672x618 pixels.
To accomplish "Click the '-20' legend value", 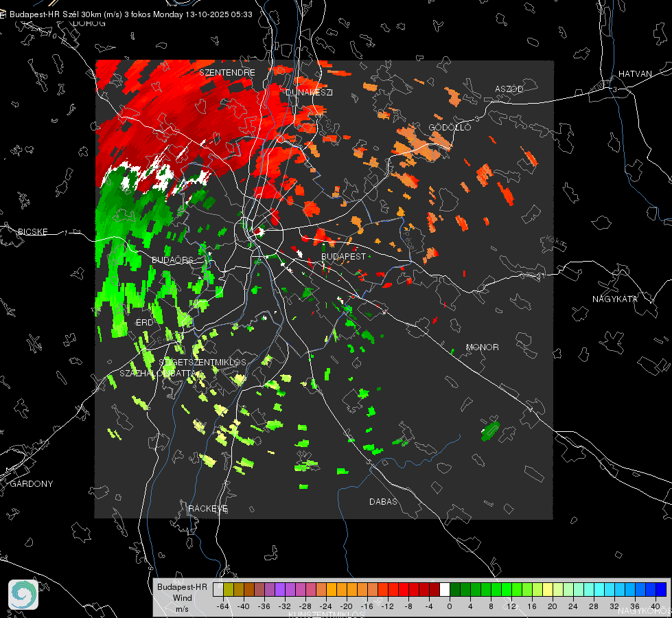I will coord(346,606).
